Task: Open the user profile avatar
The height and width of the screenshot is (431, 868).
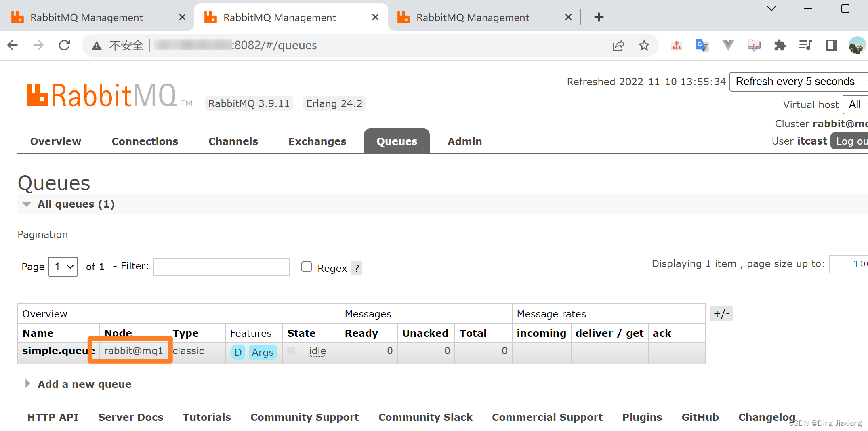Action: 857,45
